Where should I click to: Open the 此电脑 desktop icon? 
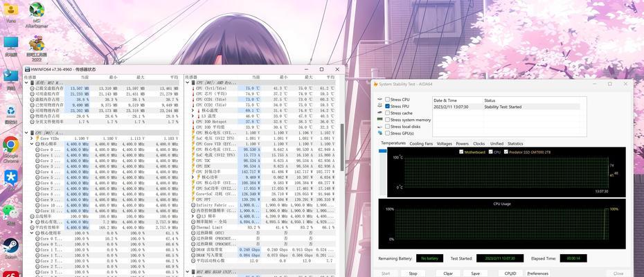10,46
